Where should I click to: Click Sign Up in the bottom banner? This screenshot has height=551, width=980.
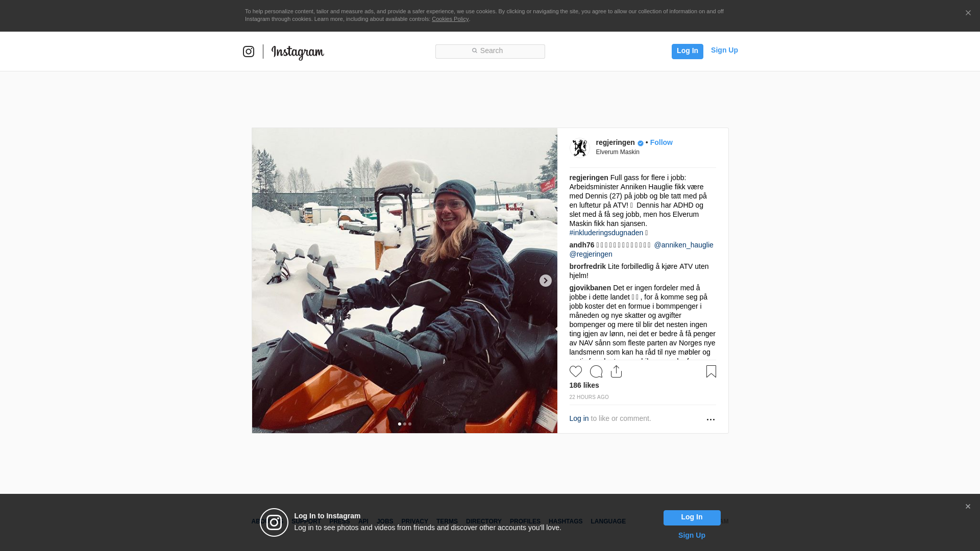(x=692, y=535)
